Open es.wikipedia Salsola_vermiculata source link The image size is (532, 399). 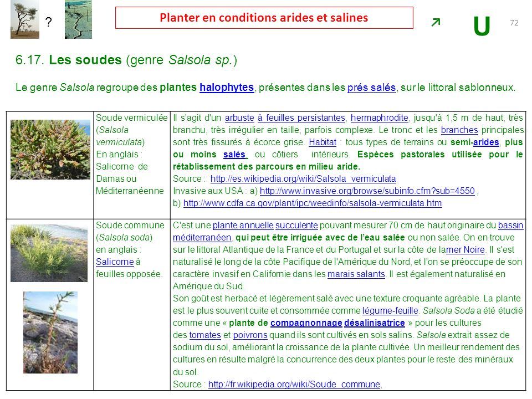click(x=303, y=179)
